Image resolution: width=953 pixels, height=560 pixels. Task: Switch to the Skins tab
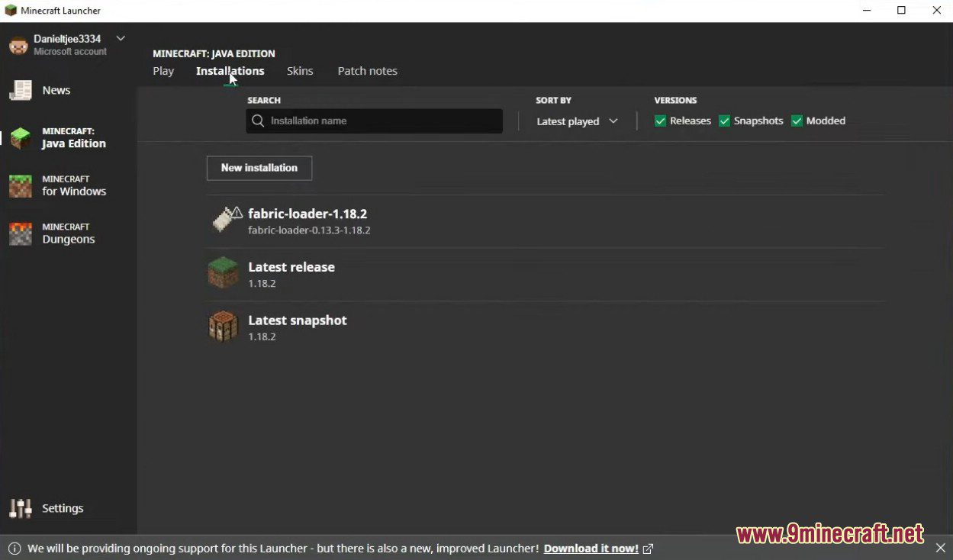click(300, 71)
